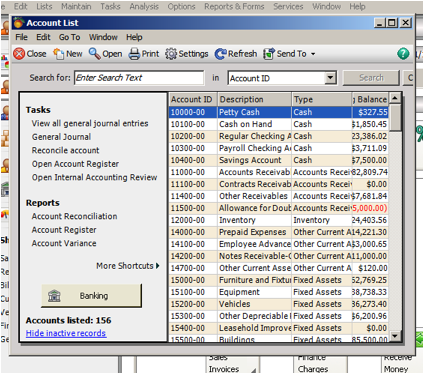Click Hide inactive records link

(x=66, y=333)
